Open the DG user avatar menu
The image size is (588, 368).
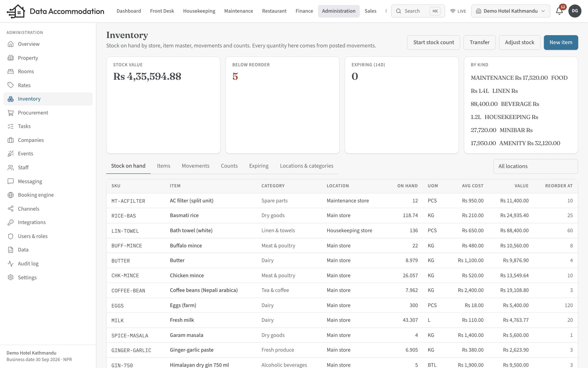pyautogui.click(x=575, y=11)
